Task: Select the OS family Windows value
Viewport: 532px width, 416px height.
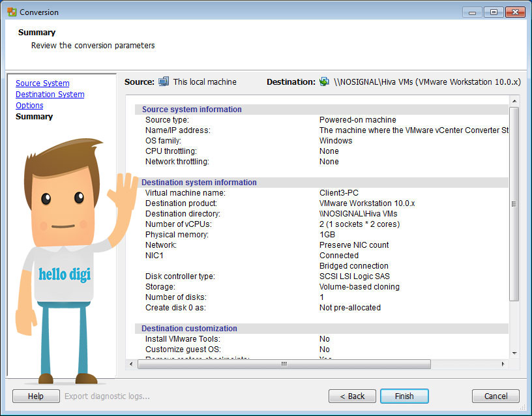Action: click(x=336, y=140)
